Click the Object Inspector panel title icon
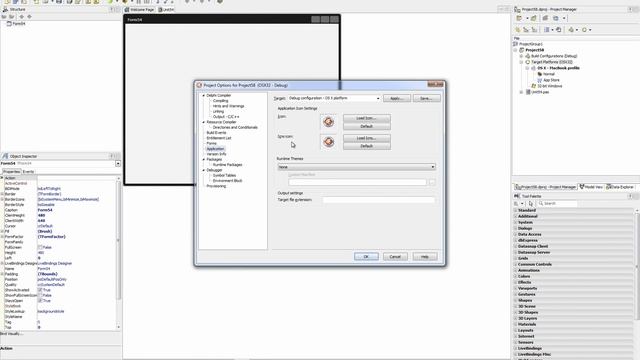 point(5,156)
